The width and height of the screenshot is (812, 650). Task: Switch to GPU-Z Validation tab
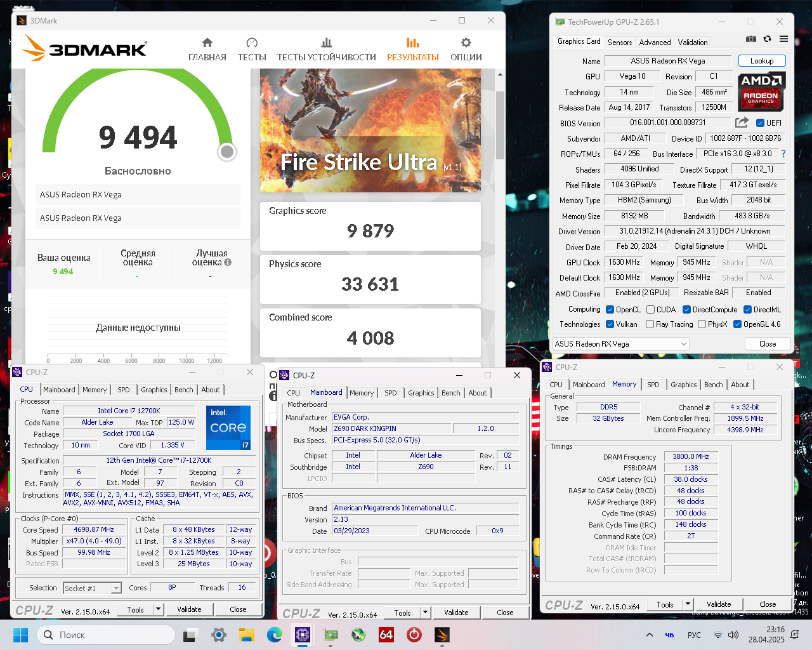pos(693,43)
